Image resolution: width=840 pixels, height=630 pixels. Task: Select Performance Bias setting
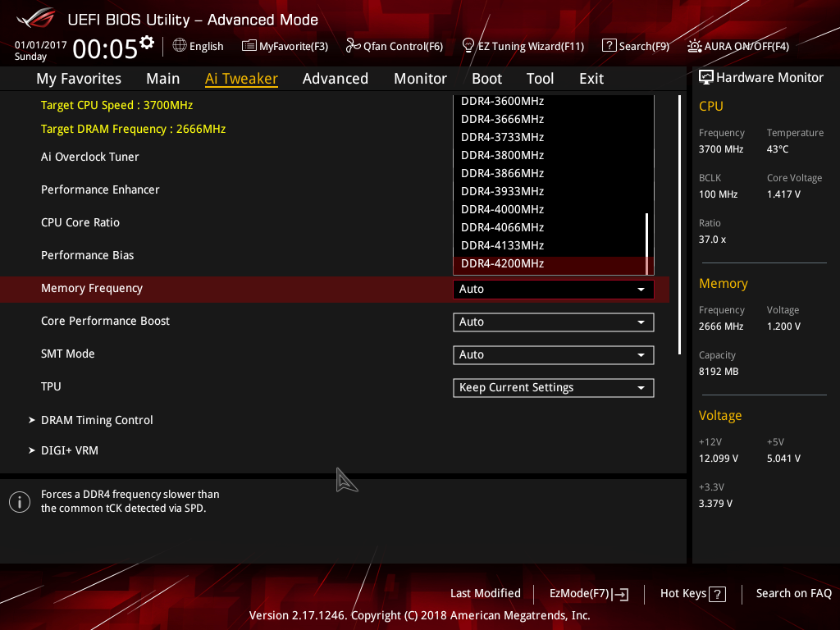pyautogui.click(x=87, y=255)
